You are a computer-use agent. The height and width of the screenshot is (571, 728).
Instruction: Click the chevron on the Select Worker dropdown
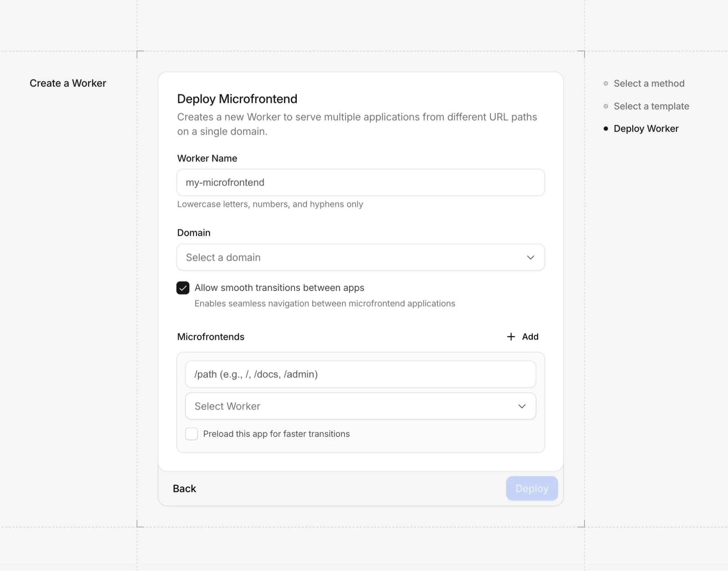pyautogui.click(x=522, y=406)
